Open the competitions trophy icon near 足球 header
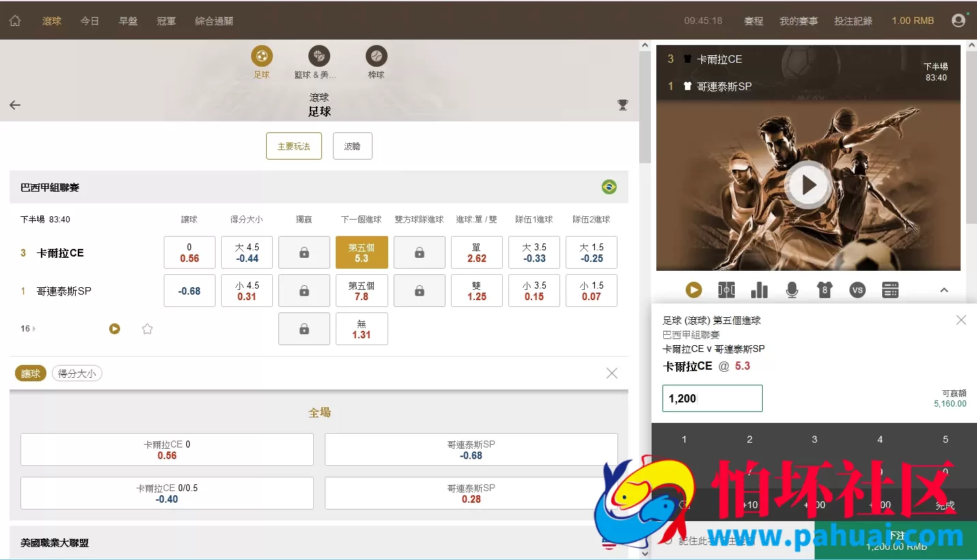This screenshot has height=560, width=977. click(x=622, y=104)
